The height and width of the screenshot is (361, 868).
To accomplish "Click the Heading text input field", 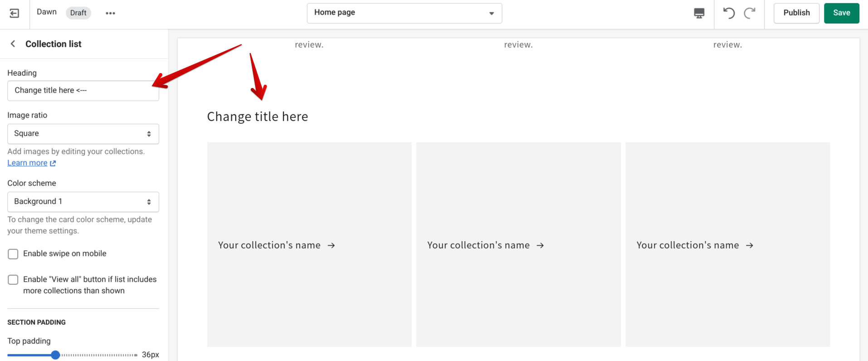I will click(83, 91).
